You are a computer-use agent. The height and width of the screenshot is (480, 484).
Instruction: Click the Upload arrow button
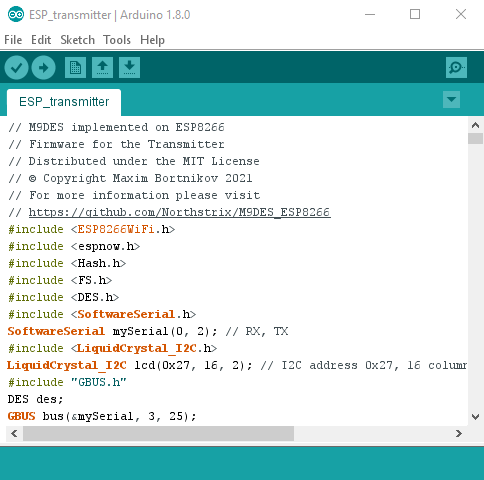tap(43, 68)
